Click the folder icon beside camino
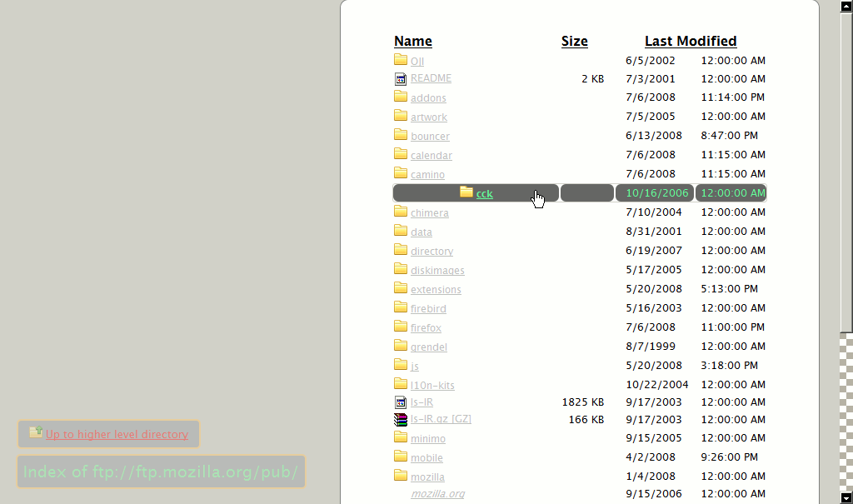Viewport: 853px width, 504px height. pyautogui.click(x=401, y=172)
